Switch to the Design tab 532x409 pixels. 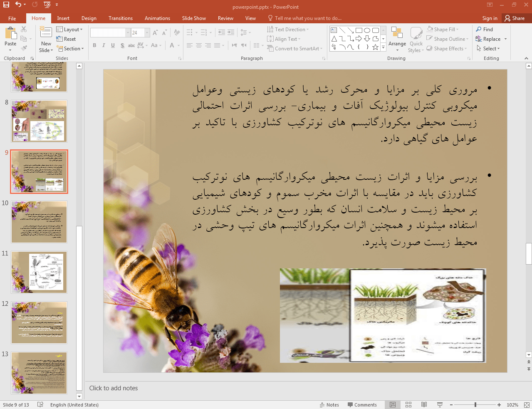pyautogui.click(x=89, y=18)
